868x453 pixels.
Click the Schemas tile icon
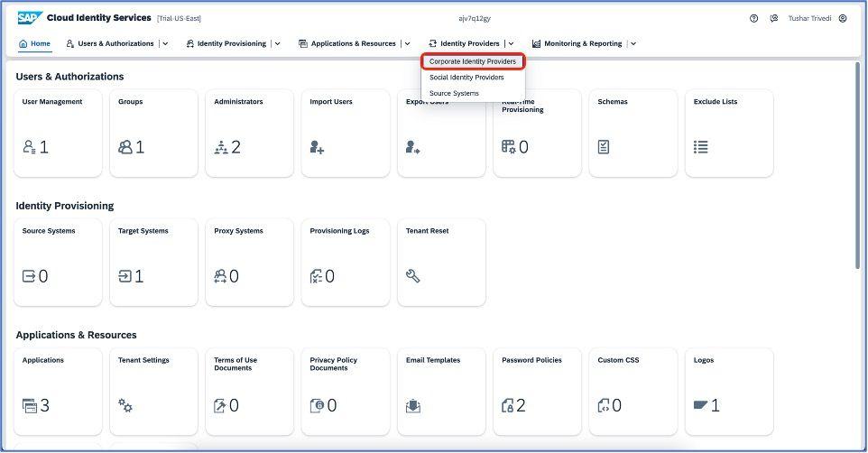point(604,147)
